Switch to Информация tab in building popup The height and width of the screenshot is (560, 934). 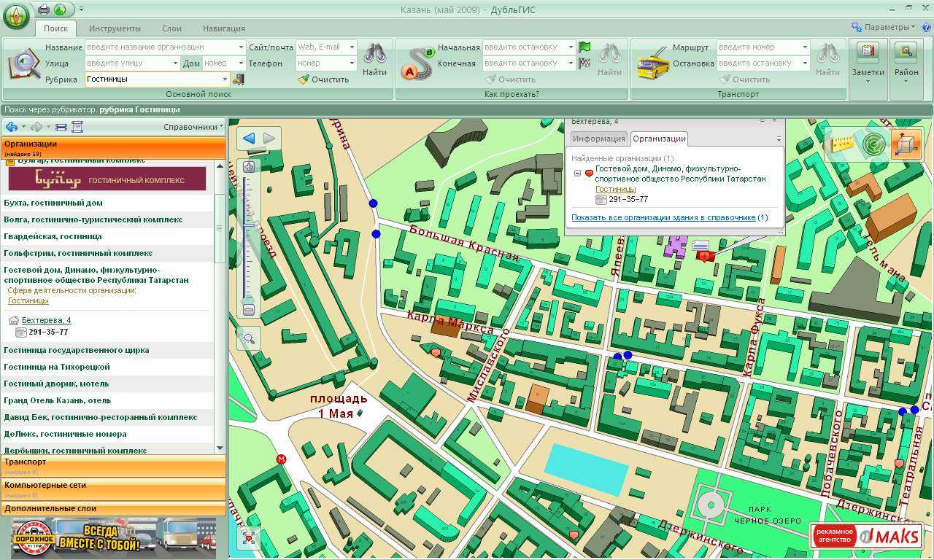pyautogui.click(x=598, y=139)
